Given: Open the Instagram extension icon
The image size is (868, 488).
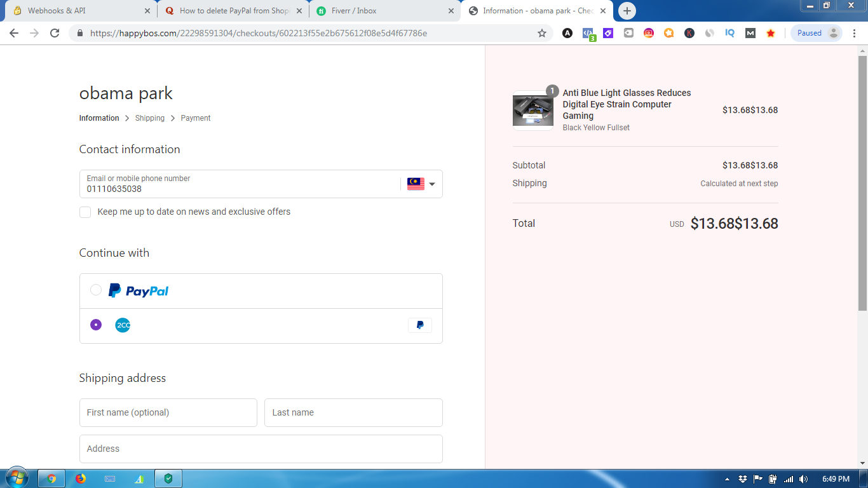Looking at the screenshot, I should coord(648,33).
